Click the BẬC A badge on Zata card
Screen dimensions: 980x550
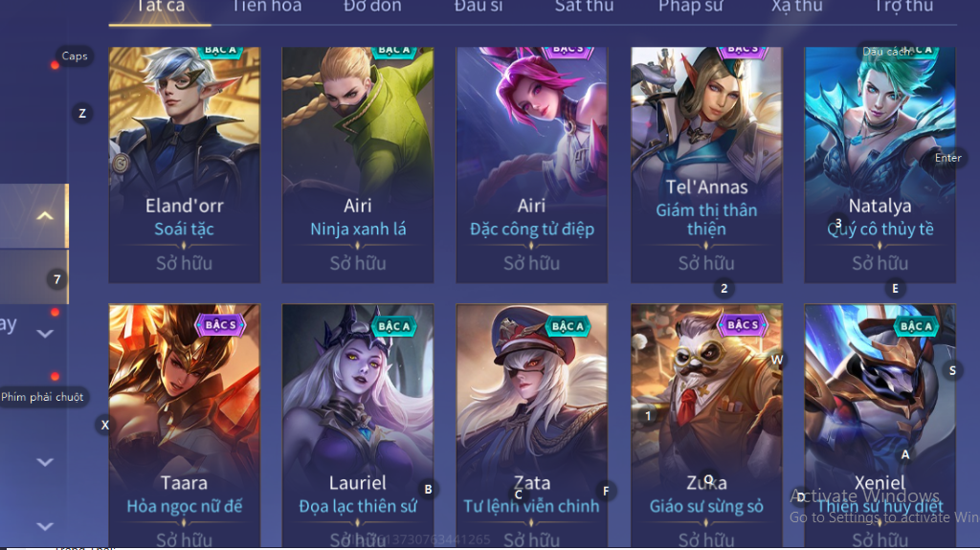coord(568,325)
